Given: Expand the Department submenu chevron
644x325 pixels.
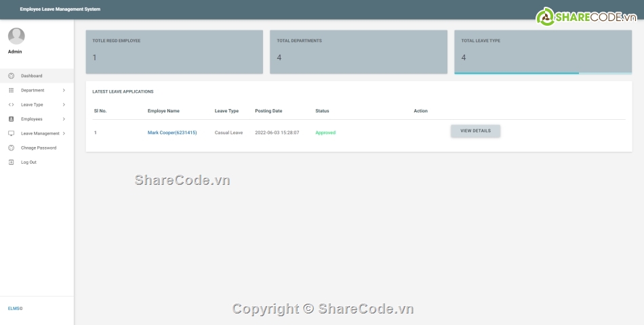Looking at the screenshot, I should 64,90.
